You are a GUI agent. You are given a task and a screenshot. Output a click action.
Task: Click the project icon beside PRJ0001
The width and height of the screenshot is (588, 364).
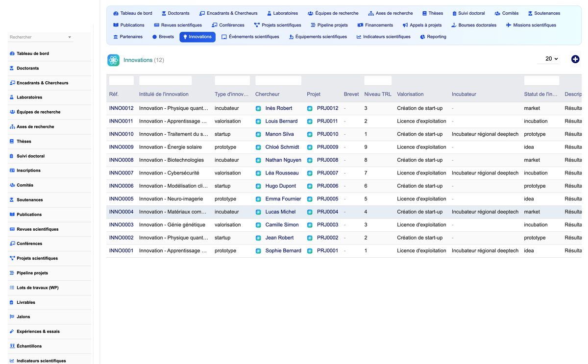(310, 251)
